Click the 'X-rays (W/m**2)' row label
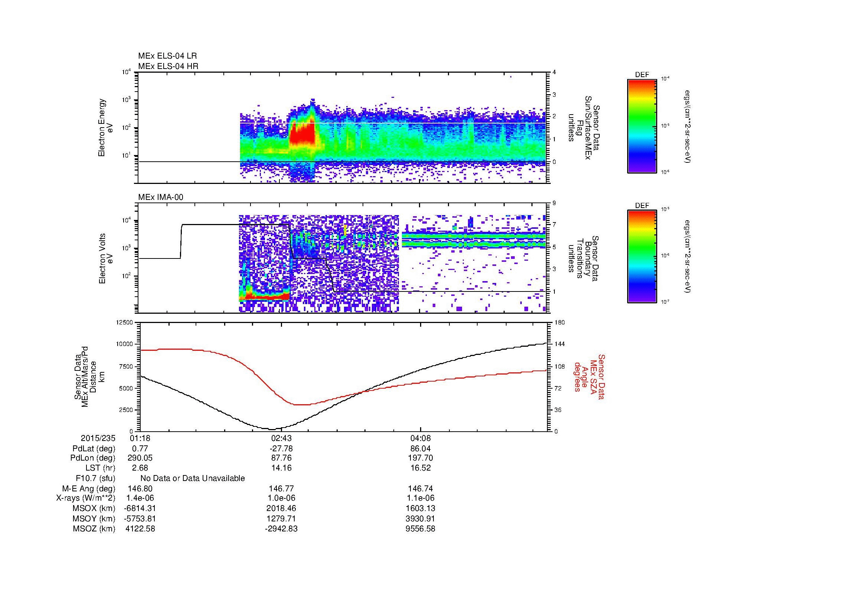The width and height of the screenshot is (868, 613). coord(86,498)
